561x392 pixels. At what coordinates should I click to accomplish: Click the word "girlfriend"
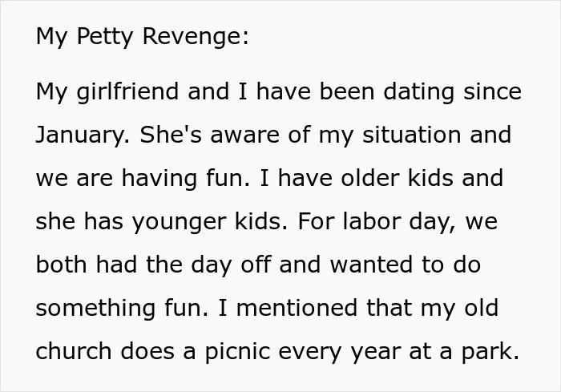[x=127, y=92]
